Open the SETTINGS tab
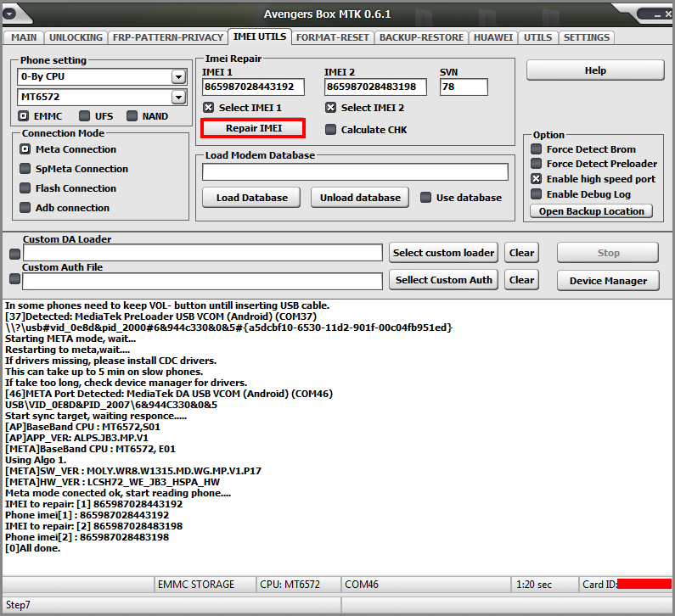The height and width of the screenshot is (616, 675). click(587, 37)
